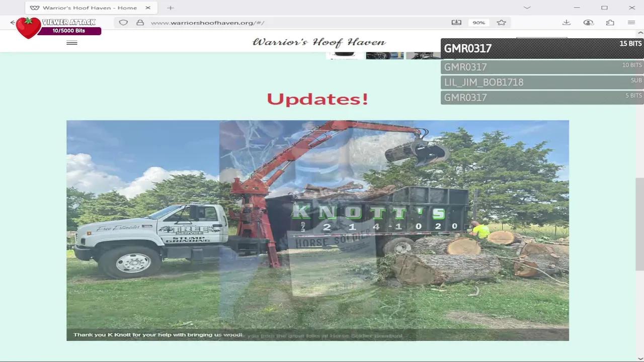Click the Viewer Attack 10/5000 Bits progress bar

[69, 31]
